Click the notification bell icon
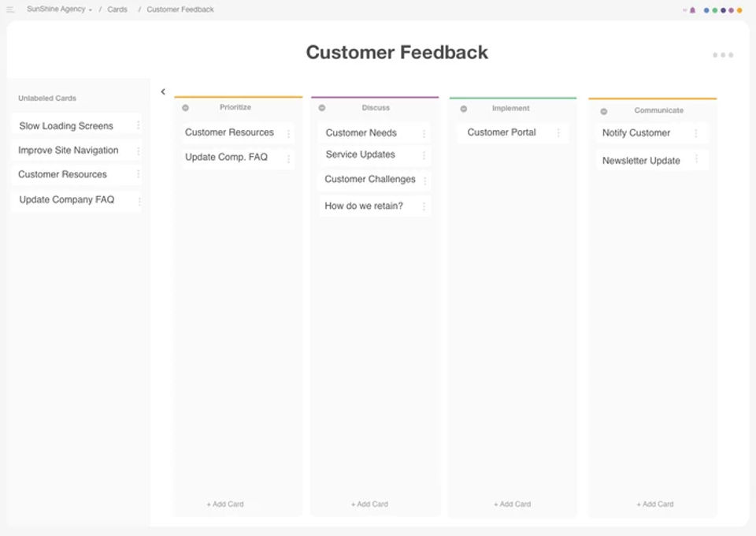The height and width of the screenshot is (536, 756). [692, 10]
